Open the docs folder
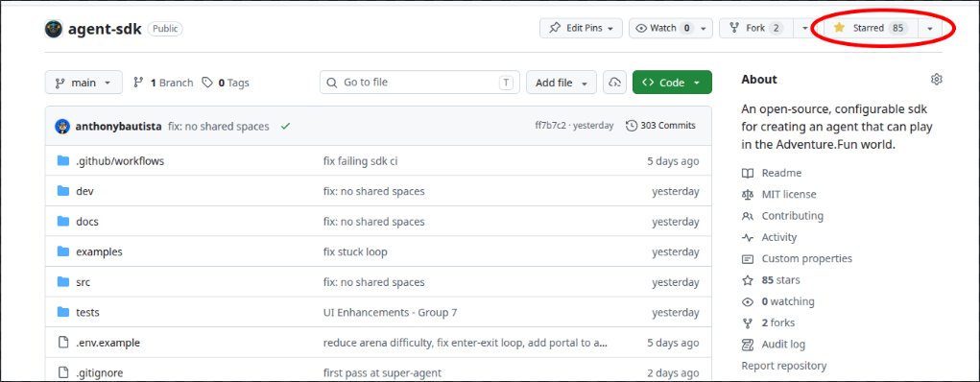The width and height of the screenshot is (980, 382). tap(87, 222)
